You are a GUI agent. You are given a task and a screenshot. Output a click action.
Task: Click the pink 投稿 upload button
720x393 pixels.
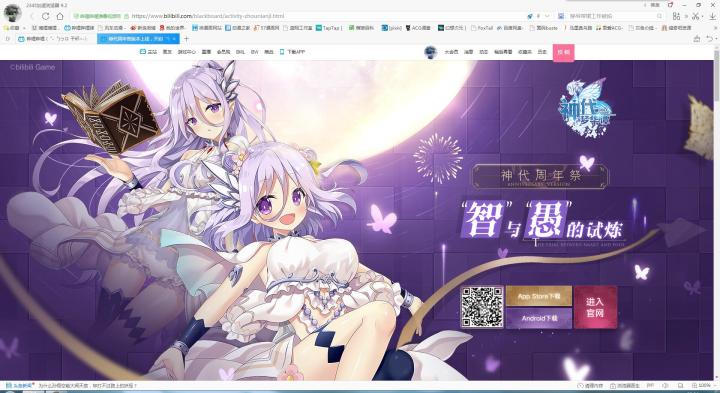563,53
